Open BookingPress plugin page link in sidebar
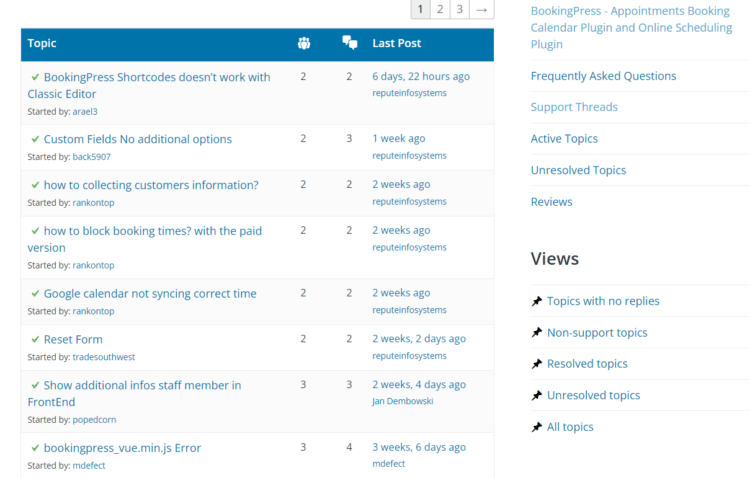 pos(631,27)
